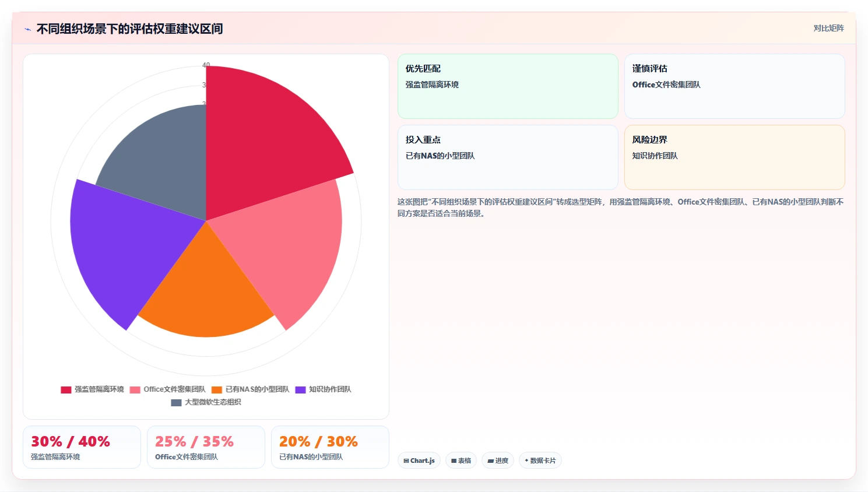This screenshot has width=868, height=492.
Task: Click the small icon before the chart title
Action: click(27, 29)
